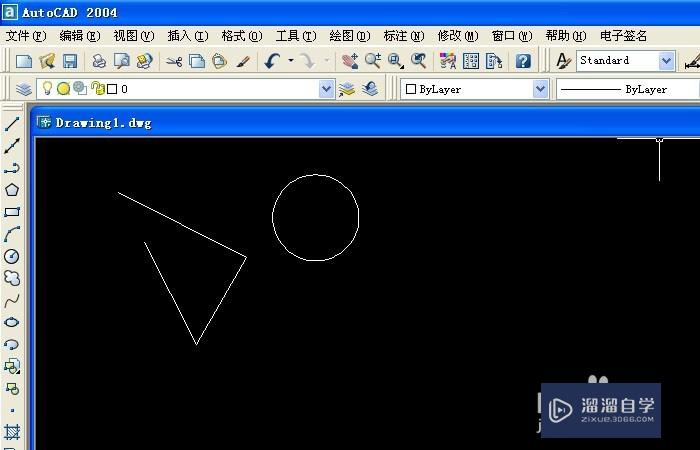Select the Point tool
700x450 pixels.
(x=12, y=410)
